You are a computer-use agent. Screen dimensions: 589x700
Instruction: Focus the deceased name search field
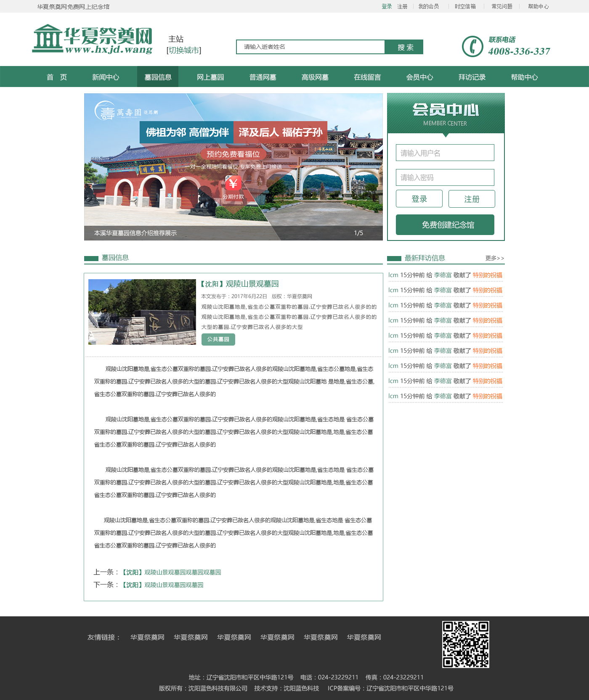click(310, 47)
